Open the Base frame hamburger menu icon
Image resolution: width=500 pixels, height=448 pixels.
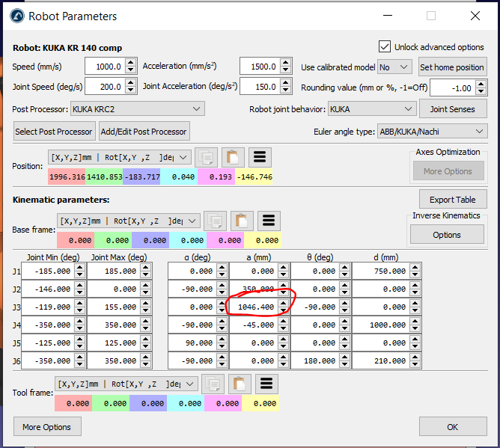click(x=269, y=221)
